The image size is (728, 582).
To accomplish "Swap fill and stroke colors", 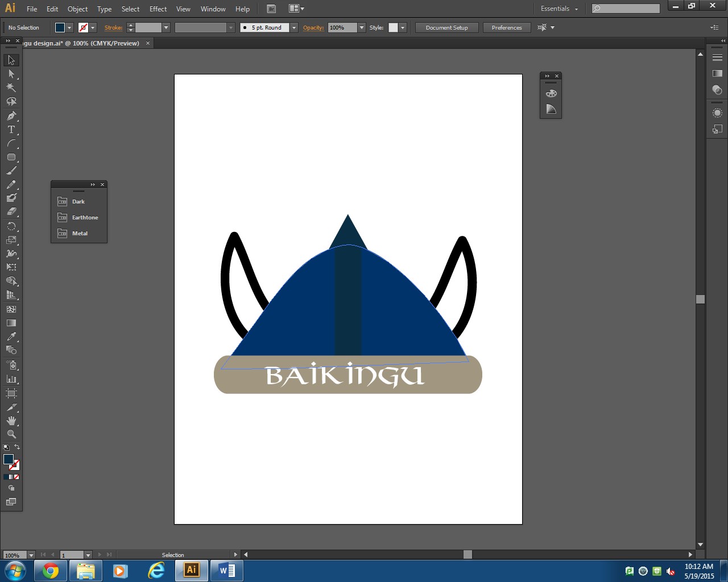I will click(17, 447).
